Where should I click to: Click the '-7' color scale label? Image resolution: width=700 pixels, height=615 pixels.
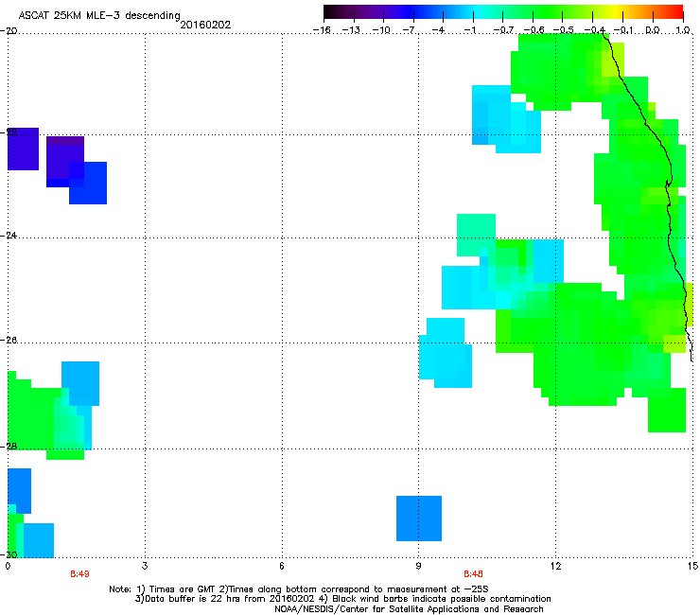pyautogui.click(x=410, y=30)
